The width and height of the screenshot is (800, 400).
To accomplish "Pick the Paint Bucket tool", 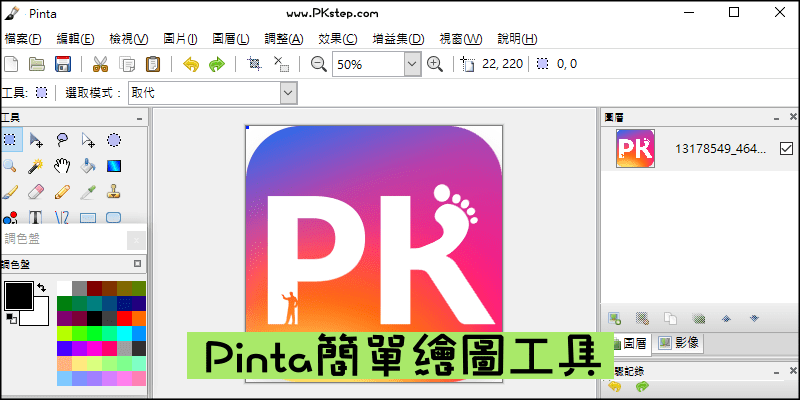I will 88,166.
